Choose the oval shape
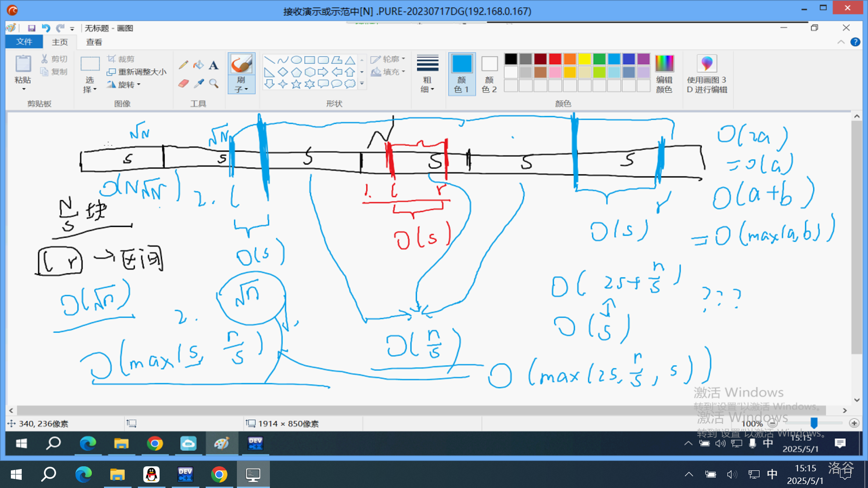This screenshot has width=868, height=488. [296, 60]
